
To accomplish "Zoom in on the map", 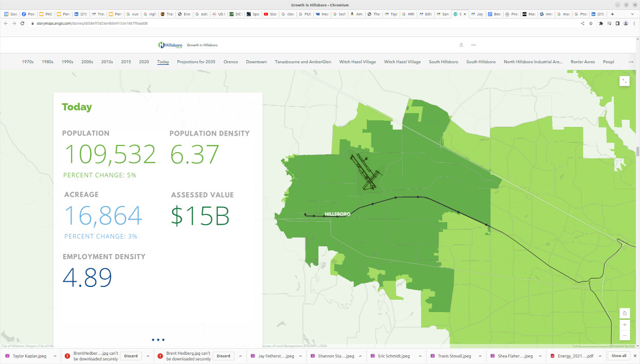I will 624,325.
